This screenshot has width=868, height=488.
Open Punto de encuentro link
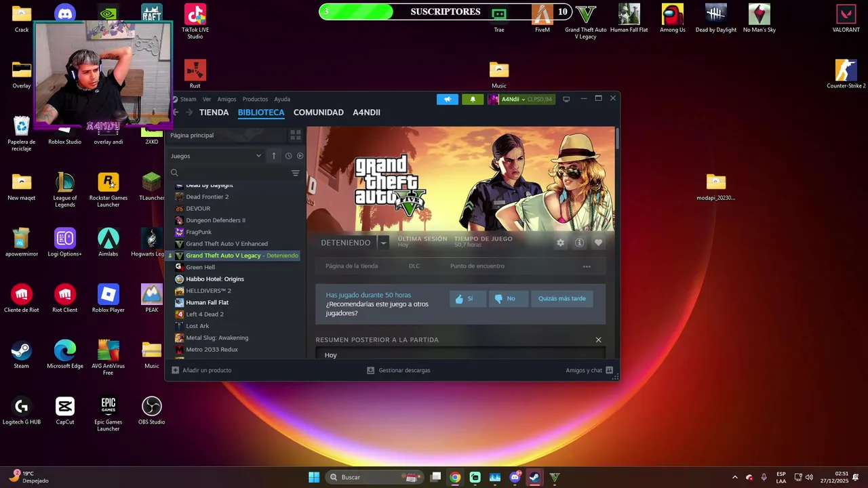(477, 266)
